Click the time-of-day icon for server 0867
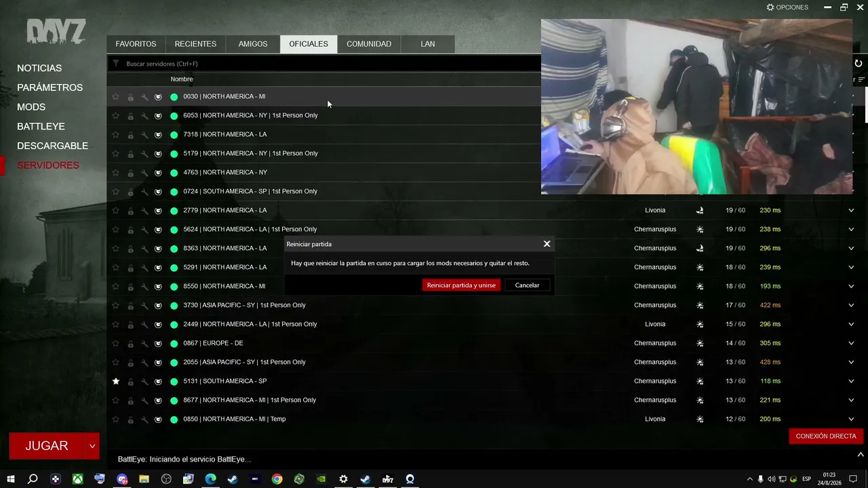This screenshot has height=488, width=868. click(700, 344)
